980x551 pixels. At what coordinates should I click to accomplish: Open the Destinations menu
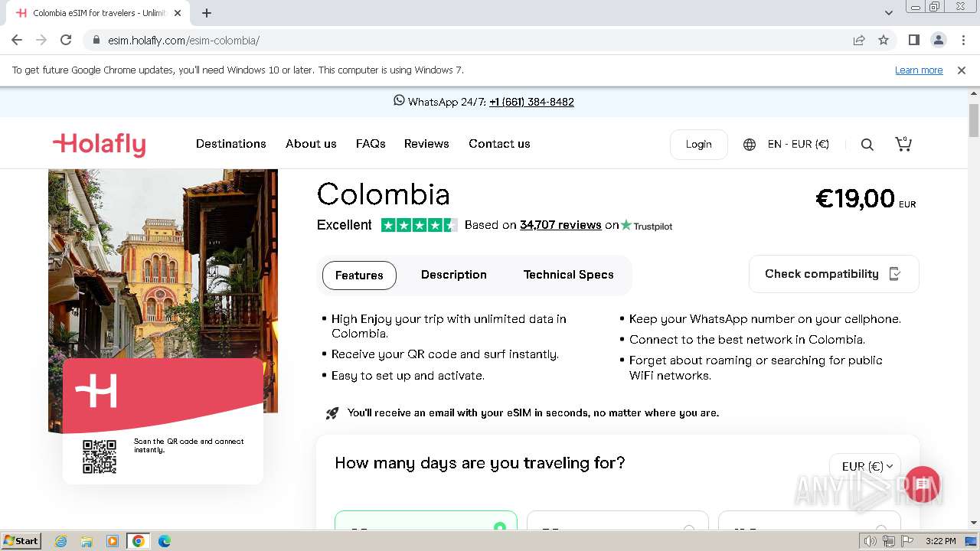[x=231, y=144]
